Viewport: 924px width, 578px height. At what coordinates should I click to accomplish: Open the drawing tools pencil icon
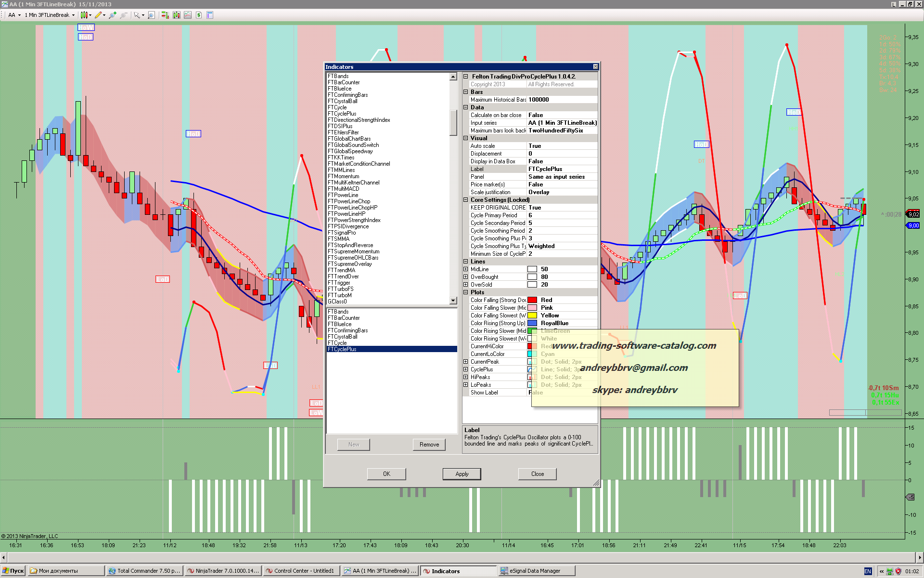pos(98,15)
